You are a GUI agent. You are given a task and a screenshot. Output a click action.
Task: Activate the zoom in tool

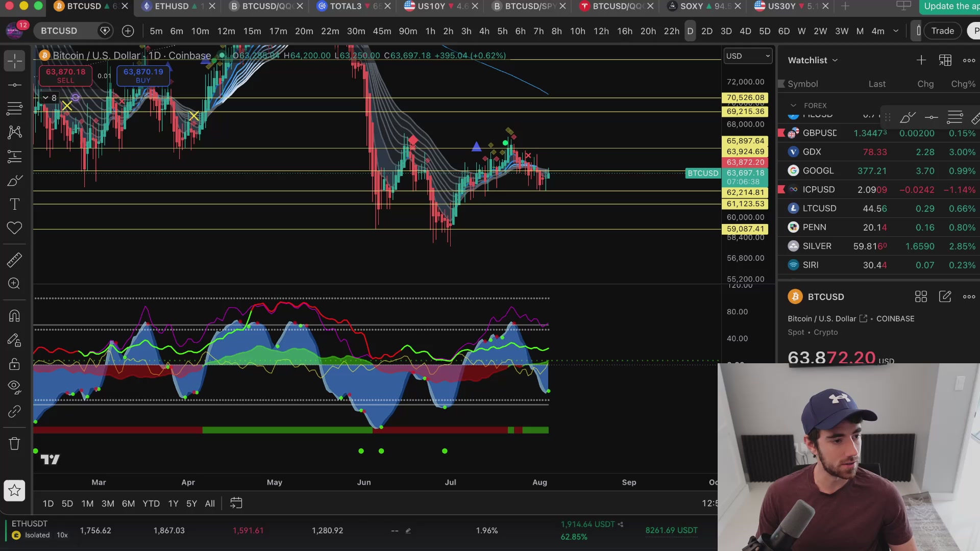pos(14,284)
